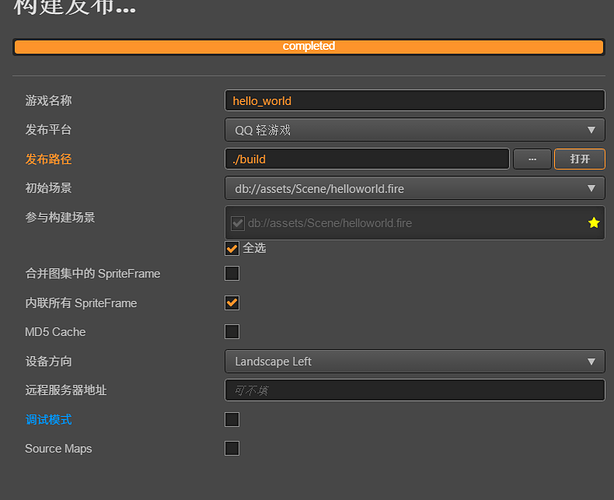Enable the Source Maps checkbox

[x=232, y=448]
